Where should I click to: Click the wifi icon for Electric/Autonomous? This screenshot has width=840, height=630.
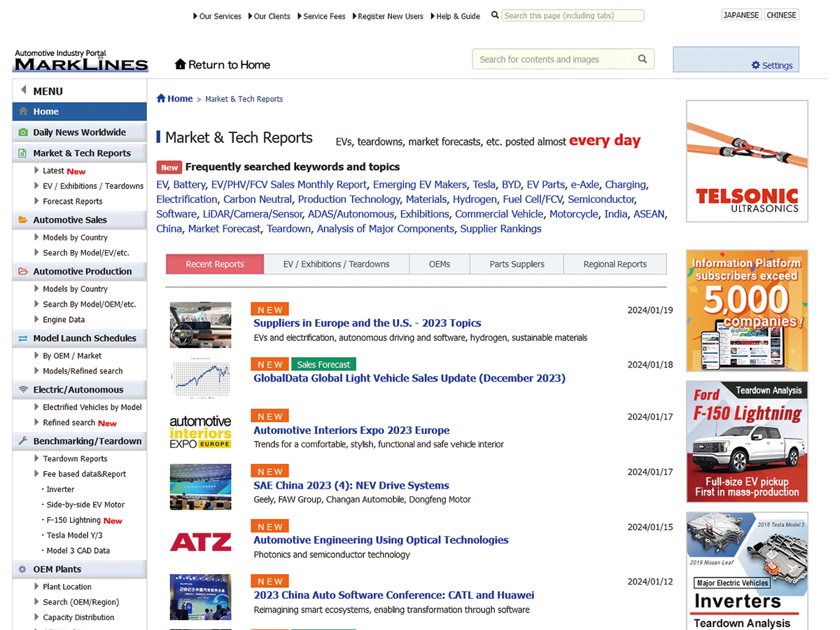[23, 390]
